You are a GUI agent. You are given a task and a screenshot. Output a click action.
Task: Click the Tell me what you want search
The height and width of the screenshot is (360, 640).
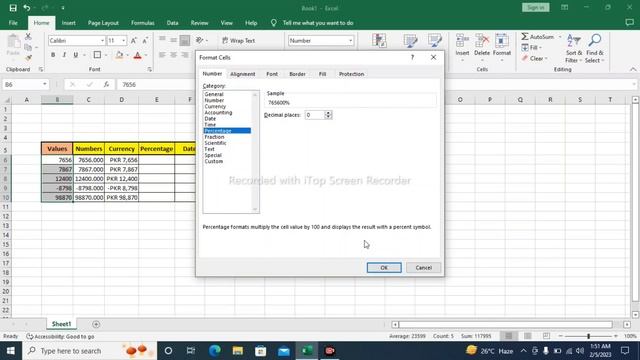(318, 23)
